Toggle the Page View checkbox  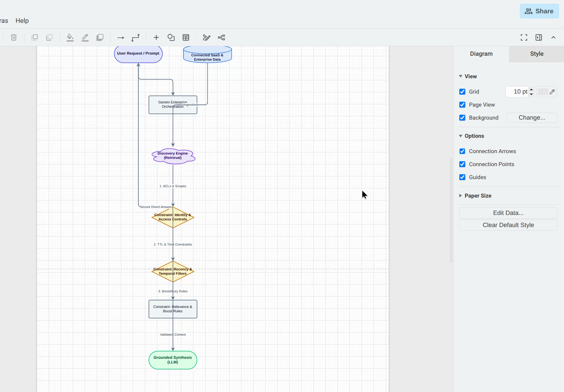[462, 105]
